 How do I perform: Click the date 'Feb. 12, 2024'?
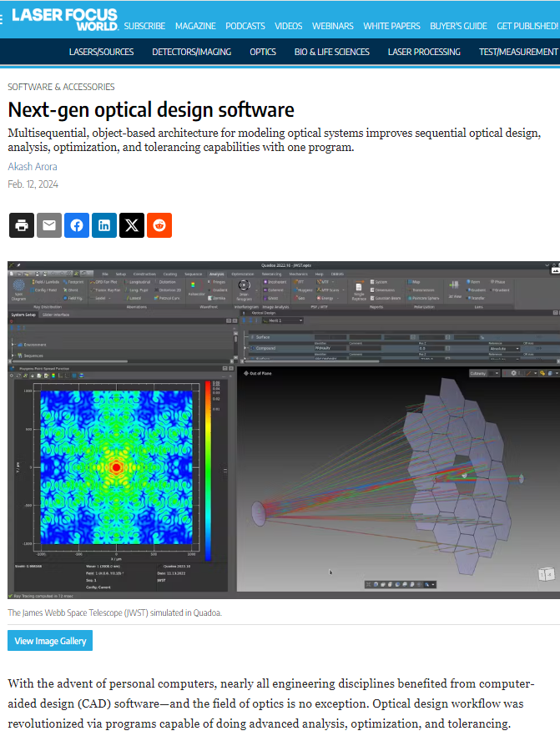click(x=33, y=184)
